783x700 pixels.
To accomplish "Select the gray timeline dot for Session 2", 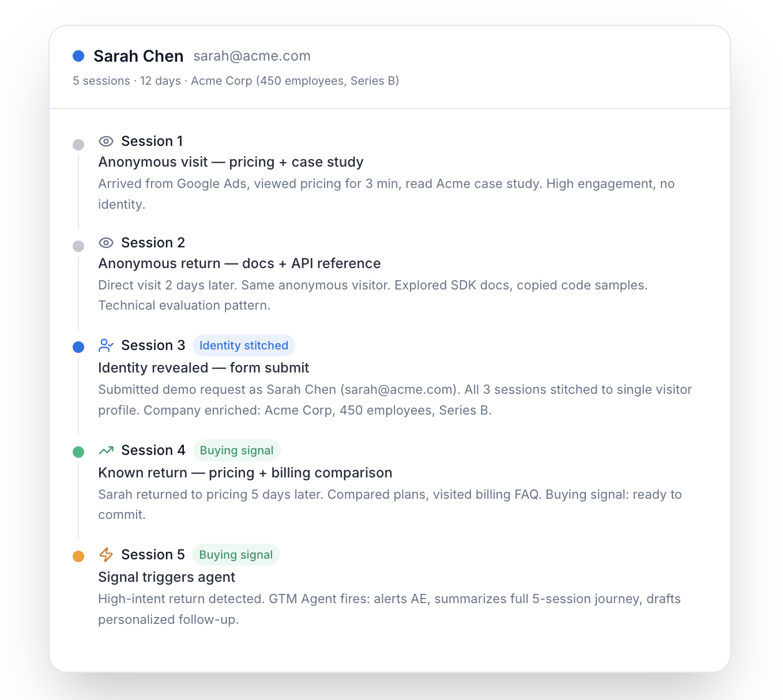I will [x=78, y=246].
